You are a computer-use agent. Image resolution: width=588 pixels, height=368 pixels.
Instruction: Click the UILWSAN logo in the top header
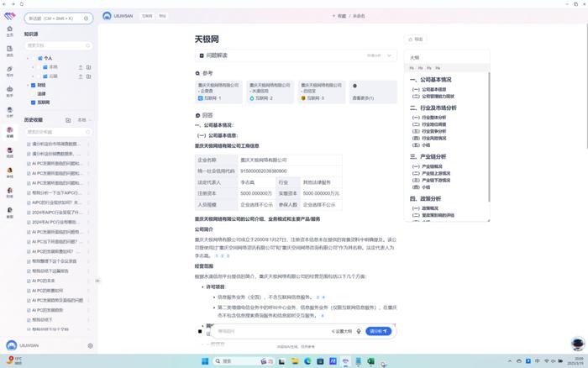107,16
